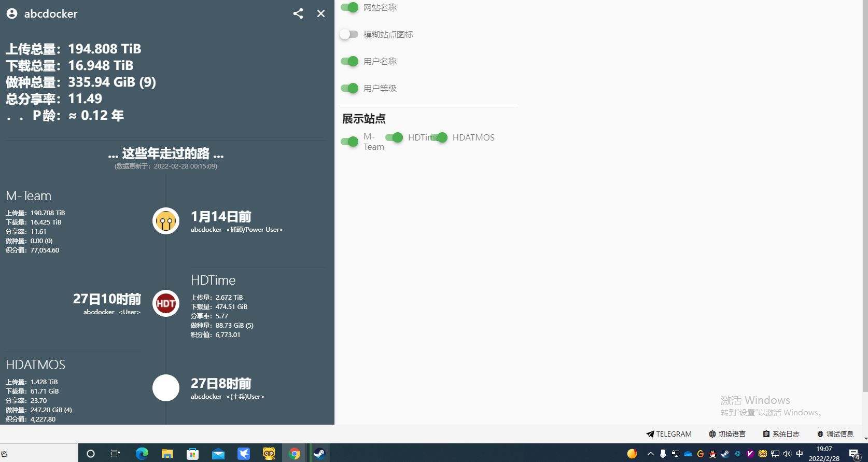
Task: Click the 1月14日前 join date
Action: (x=221, y=216)
